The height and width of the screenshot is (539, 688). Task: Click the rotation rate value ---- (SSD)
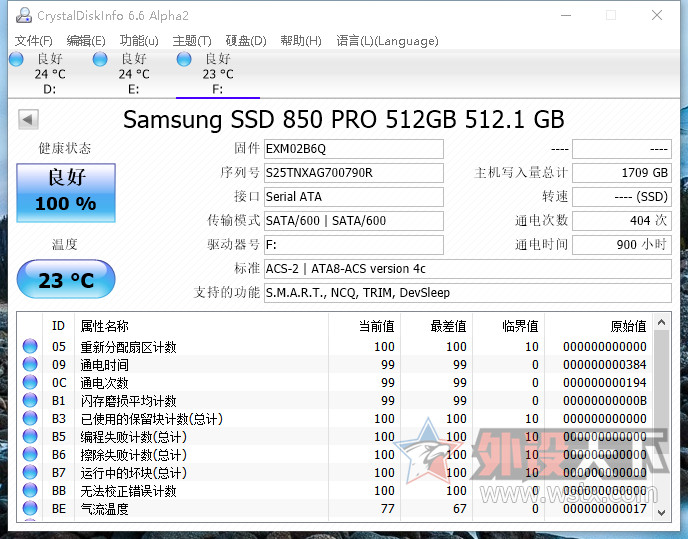coord(622,197)
